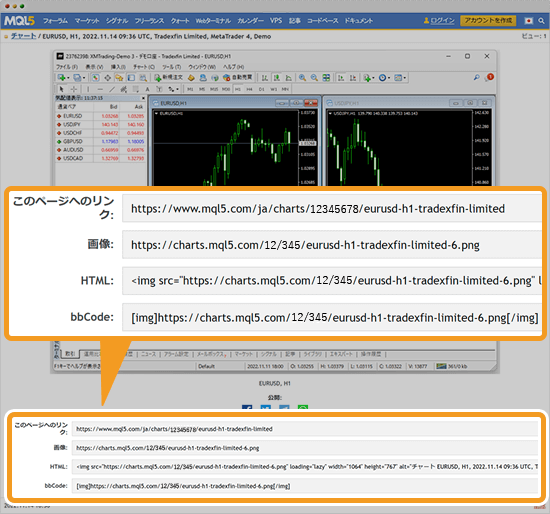Open the Strategy Tester icon

(143, 78)
